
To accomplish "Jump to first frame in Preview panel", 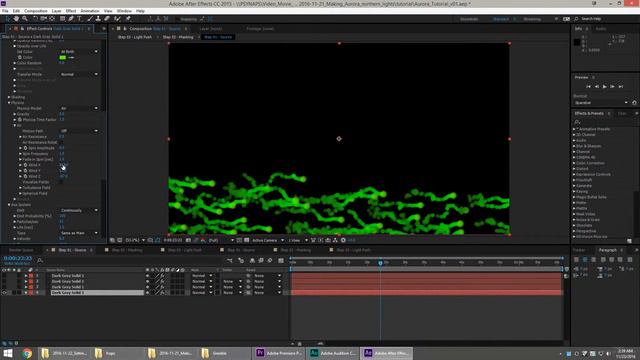I will pos(588,87).
